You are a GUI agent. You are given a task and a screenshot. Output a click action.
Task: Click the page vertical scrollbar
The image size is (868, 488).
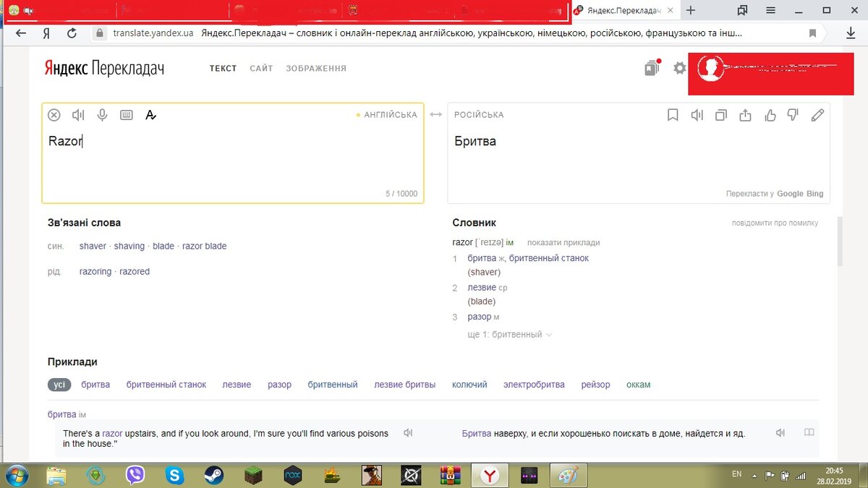840,242
